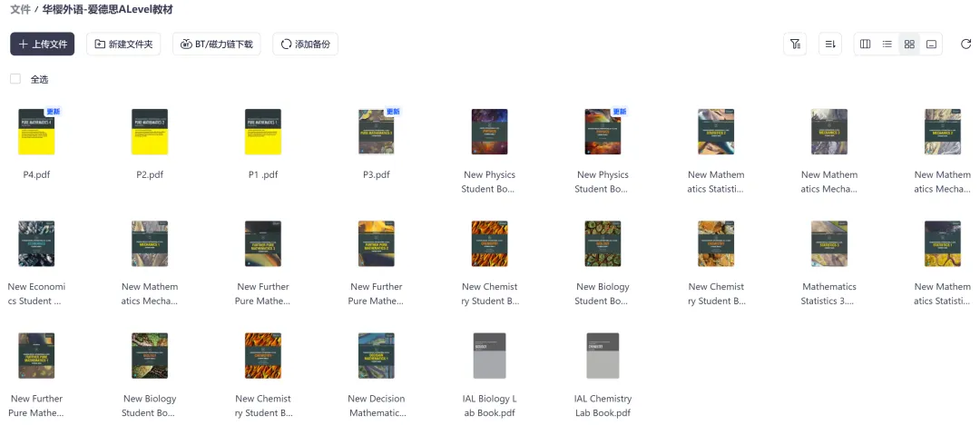Open Further Pure Mathematics 3 cover thumbnail
Screen dimensions: 980x445
pyautogui.click(x=262, y=243)
